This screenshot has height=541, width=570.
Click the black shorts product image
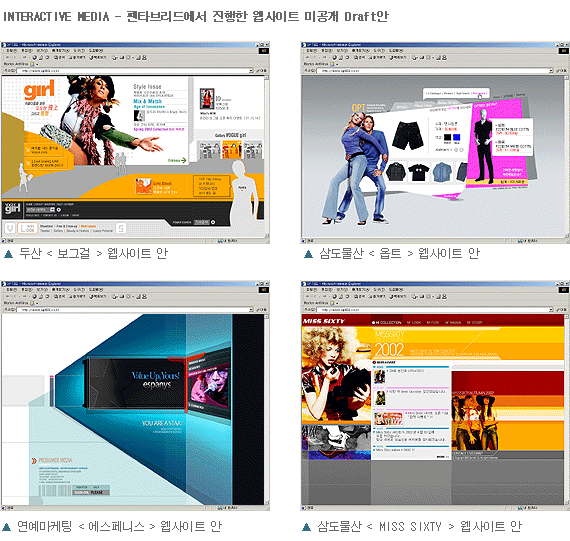tap(408, 135)
